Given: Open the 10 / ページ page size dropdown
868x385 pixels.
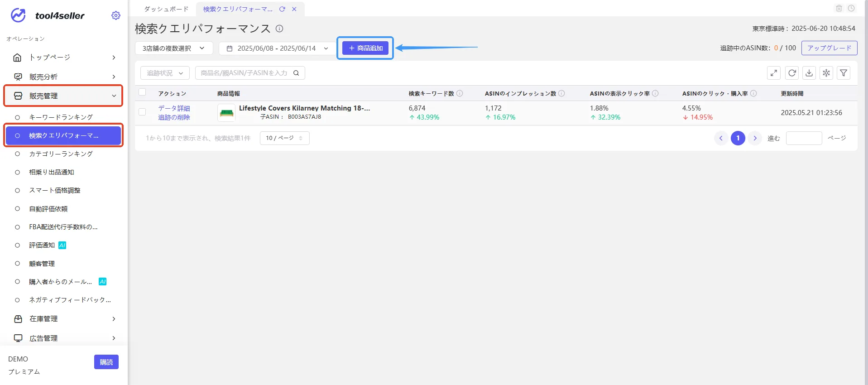Looking at the screenshot, I should pos(284,138).
